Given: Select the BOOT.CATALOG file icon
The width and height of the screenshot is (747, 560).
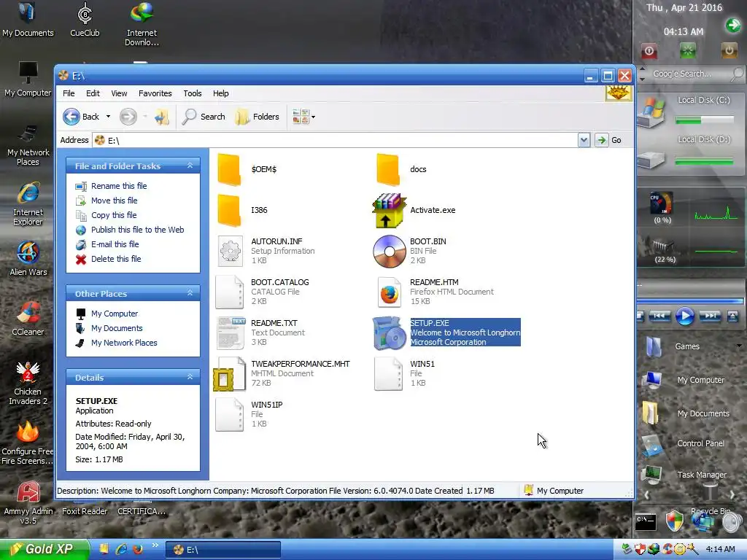Looking at the screenshot, I should (229, 292).
